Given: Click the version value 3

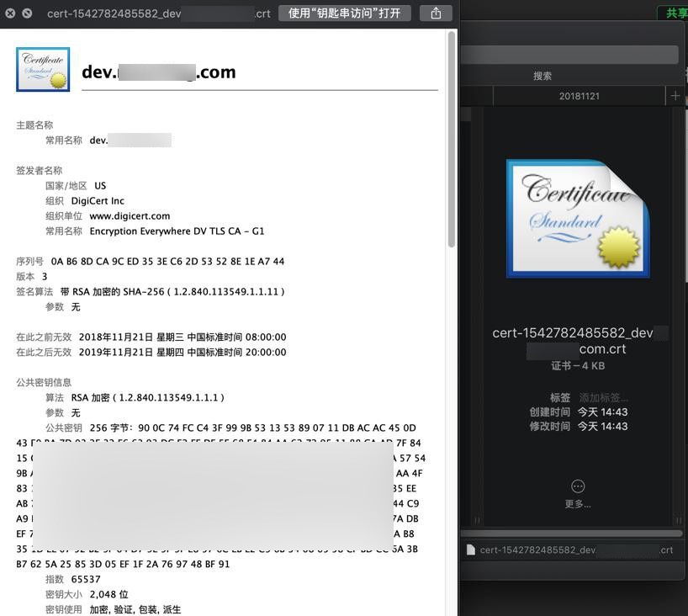Looking at the screenshot, I should click(45, 277).
